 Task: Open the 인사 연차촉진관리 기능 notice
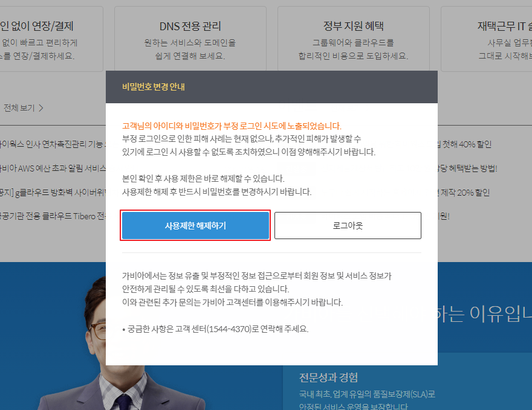(53, 144)
